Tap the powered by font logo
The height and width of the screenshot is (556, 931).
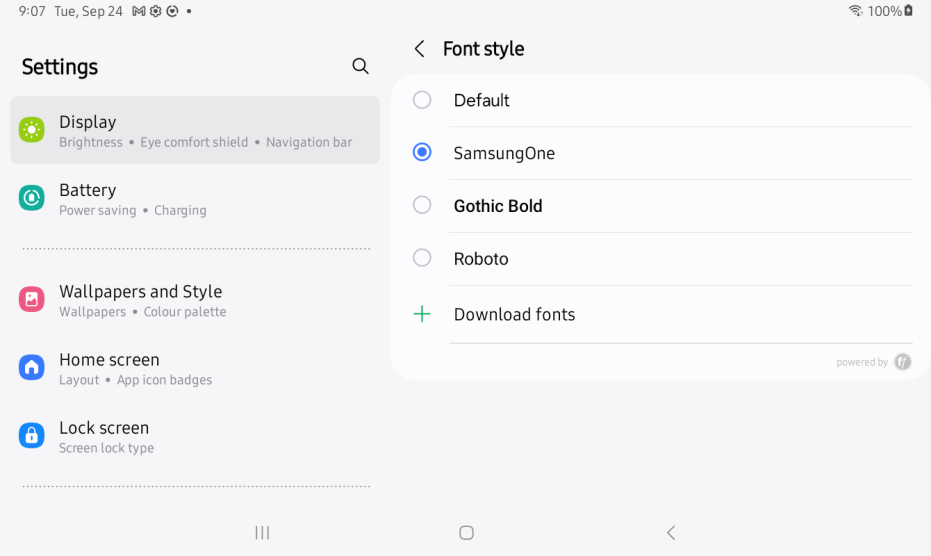[x=902, y=362]
